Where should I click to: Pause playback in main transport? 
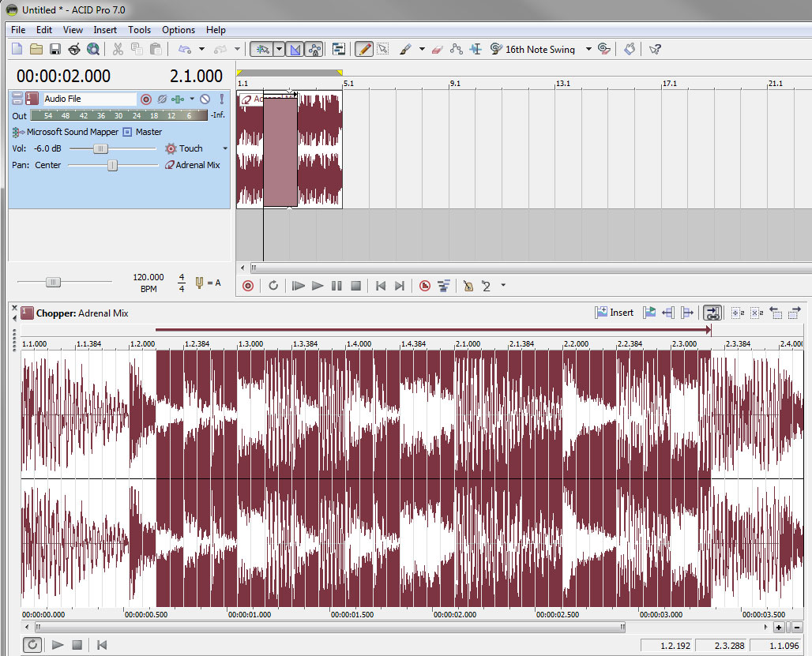pos(336,286)
